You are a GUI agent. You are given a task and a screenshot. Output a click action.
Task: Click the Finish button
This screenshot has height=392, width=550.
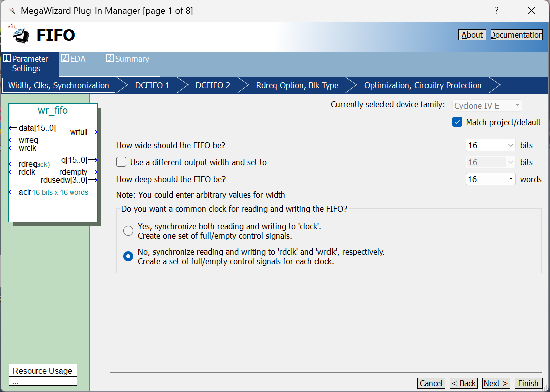point(528,383)
